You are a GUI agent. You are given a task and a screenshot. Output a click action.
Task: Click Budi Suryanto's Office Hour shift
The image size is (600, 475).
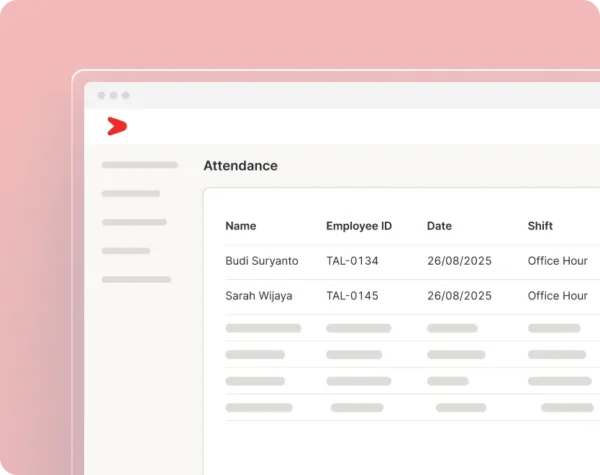click(558, 261)
